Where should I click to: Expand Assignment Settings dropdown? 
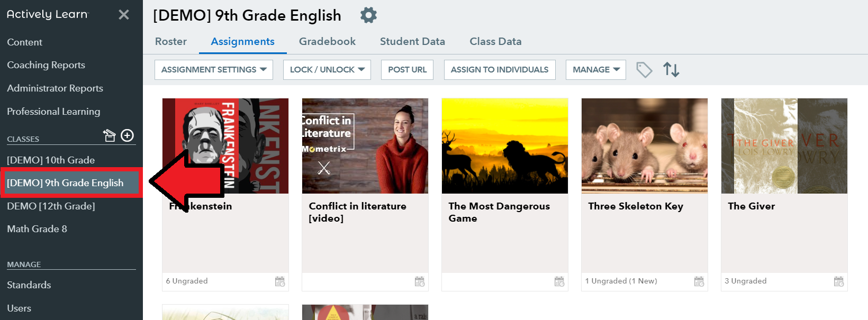[214, 70]
